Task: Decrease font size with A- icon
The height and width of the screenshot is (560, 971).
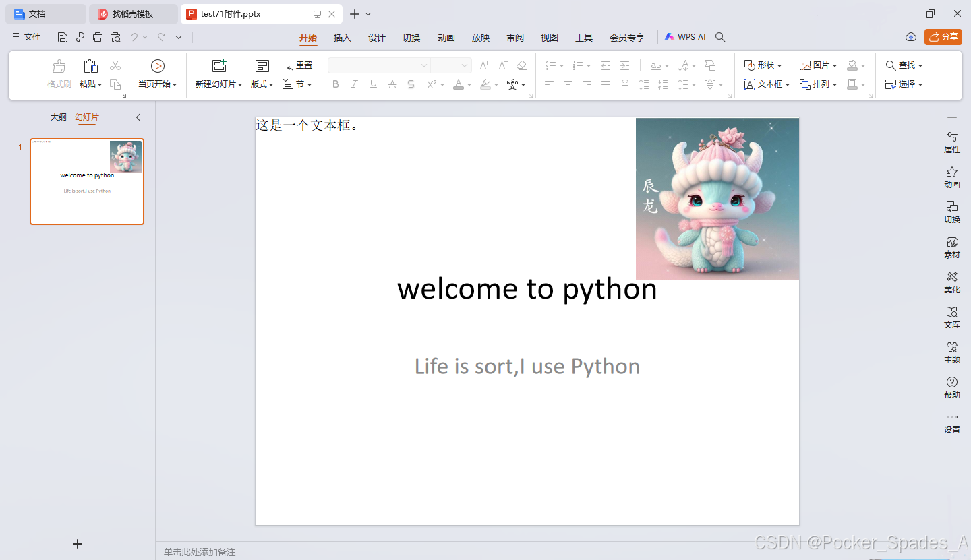Action: [503, 65]
